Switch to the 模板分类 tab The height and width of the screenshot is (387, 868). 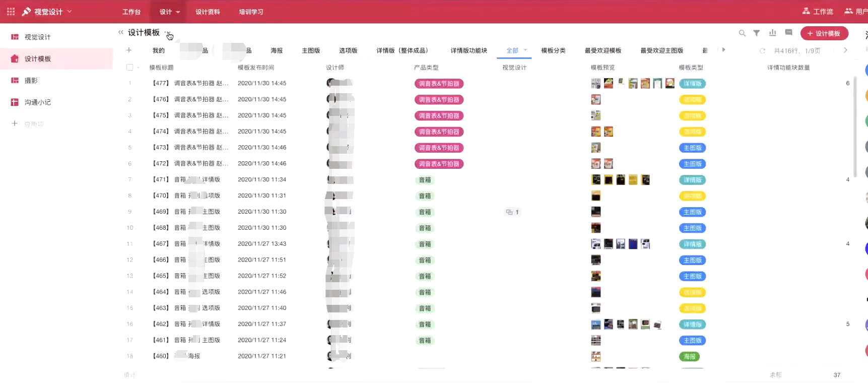(x=553, y=50)
